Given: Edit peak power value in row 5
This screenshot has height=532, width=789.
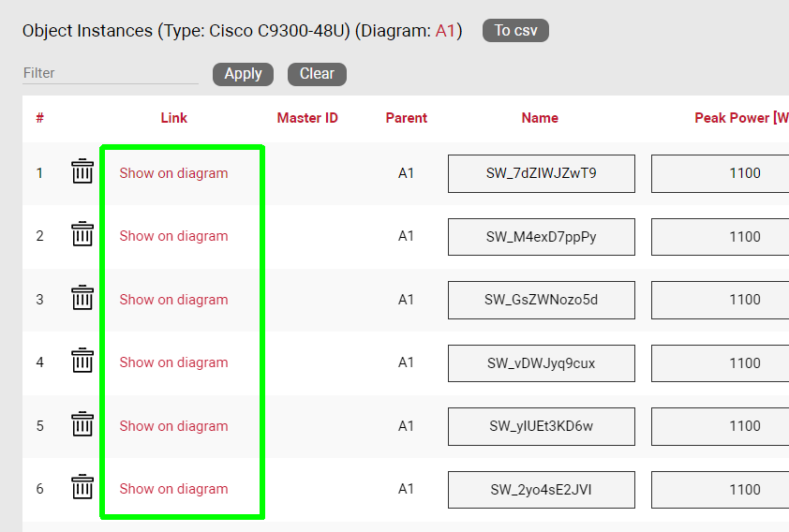Looking at the screenshot, I should [x=720, y=426].
